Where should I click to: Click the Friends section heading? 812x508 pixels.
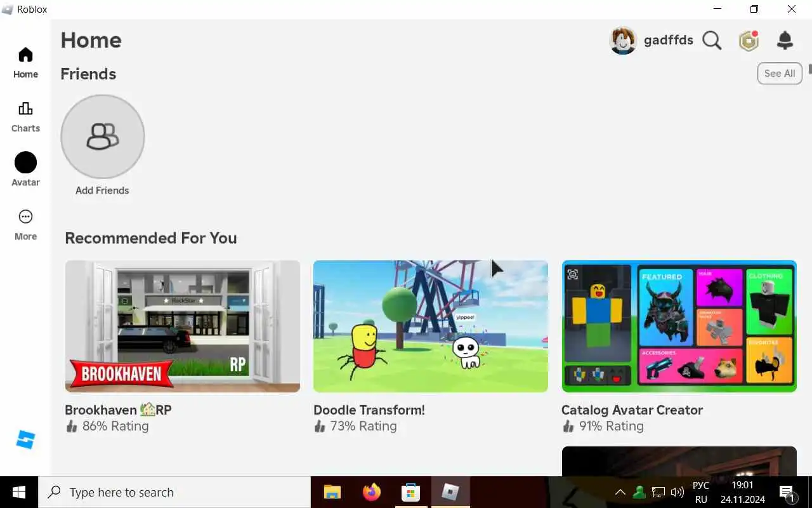(x=88, y=74)
